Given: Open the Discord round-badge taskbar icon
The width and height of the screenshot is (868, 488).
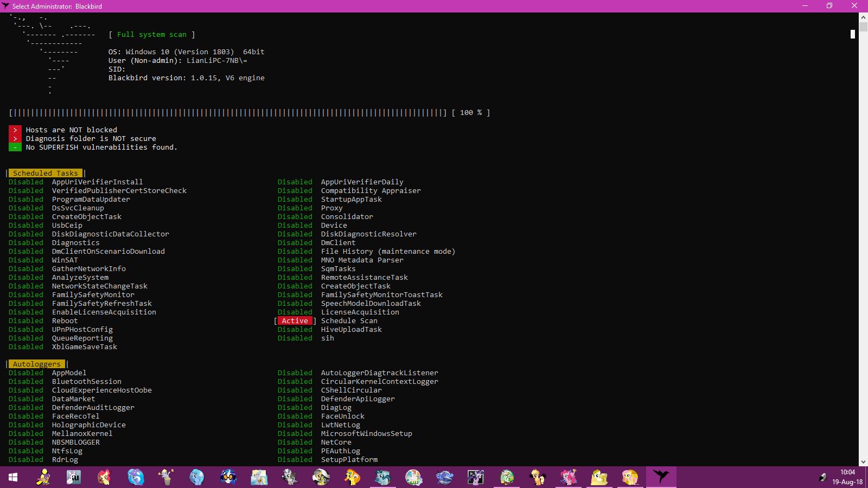Looking at the screenshot, I should 507,477.
